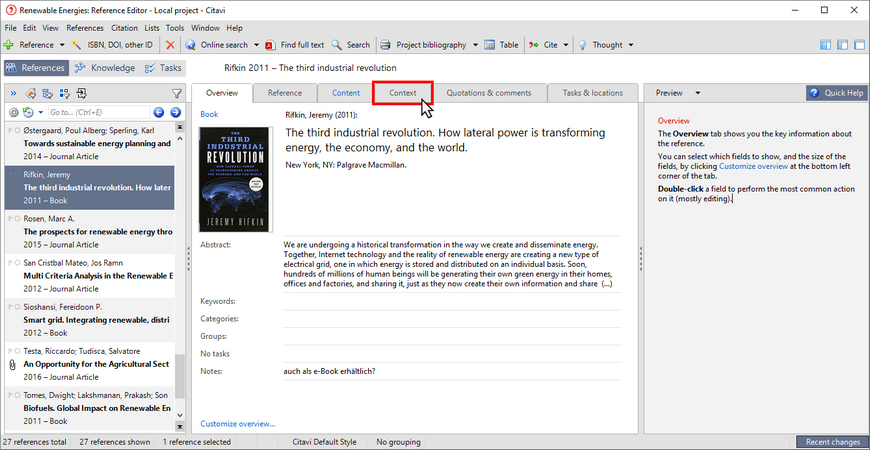
Task: Open the Table view icon
Action: 489,45
